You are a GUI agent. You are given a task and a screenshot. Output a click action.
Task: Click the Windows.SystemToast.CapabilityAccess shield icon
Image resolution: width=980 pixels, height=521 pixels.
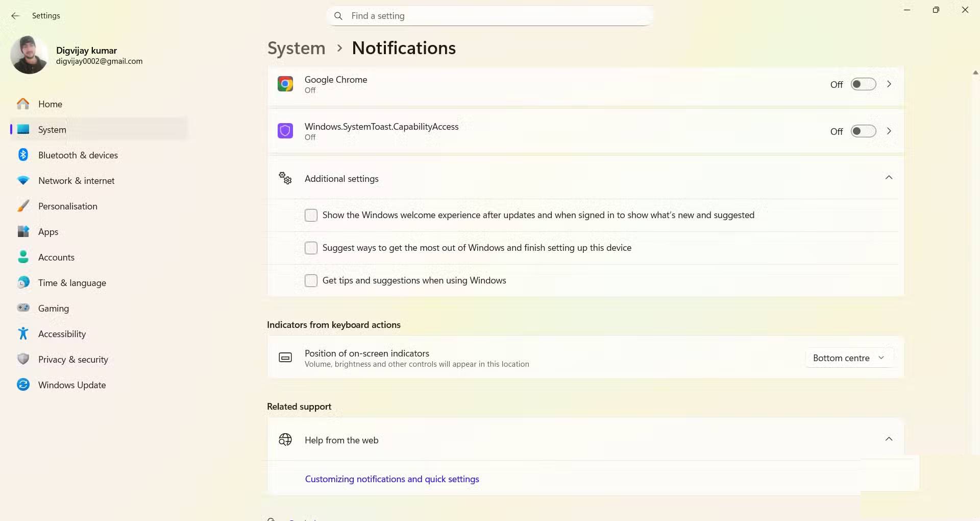[285, 131]
